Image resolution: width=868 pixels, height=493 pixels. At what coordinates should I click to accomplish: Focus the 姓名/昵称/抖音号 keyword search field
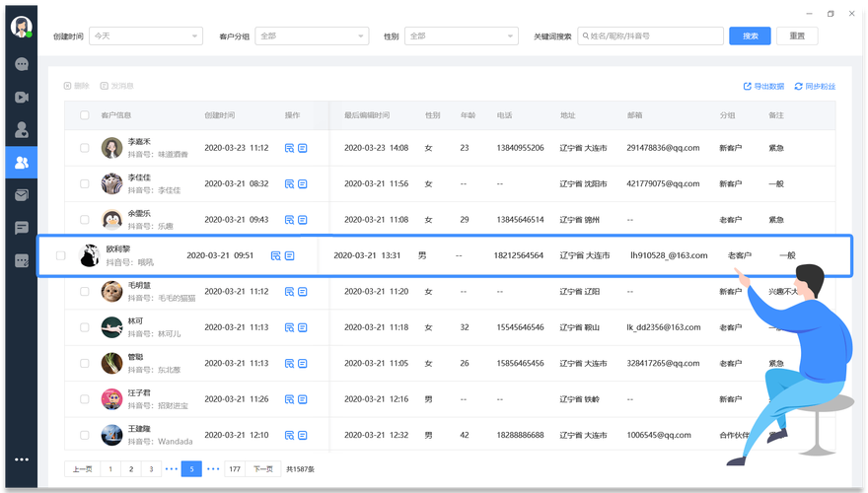pyautogui.click(x=651, y=36)
